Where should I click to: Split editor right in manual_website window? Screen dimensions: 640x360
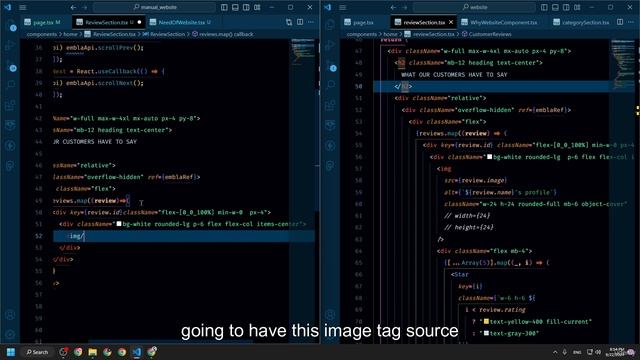tap(300, 22)
